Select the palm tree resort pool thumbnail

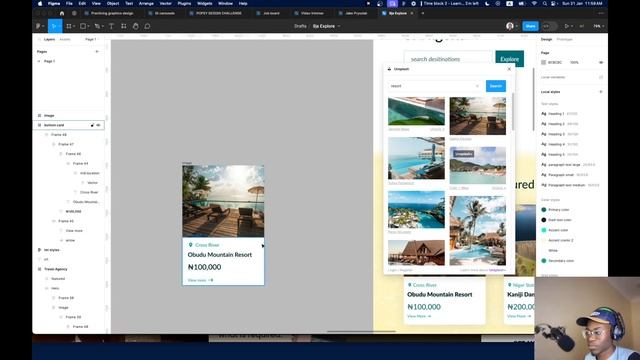click(x=478, y=231)
